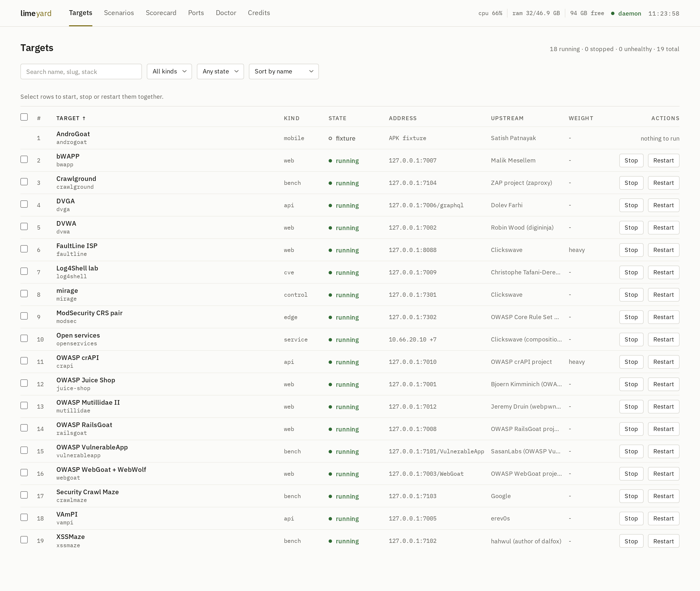Click the search name, slug, stack field

pos(81,71)
